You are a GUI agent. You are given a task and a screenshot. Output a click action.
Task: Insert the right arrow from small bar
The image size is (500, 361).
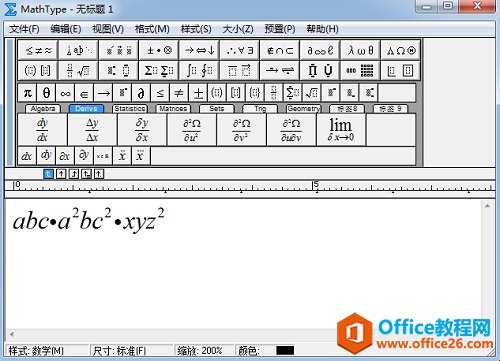pyautogui.click(x=103, y=93)
